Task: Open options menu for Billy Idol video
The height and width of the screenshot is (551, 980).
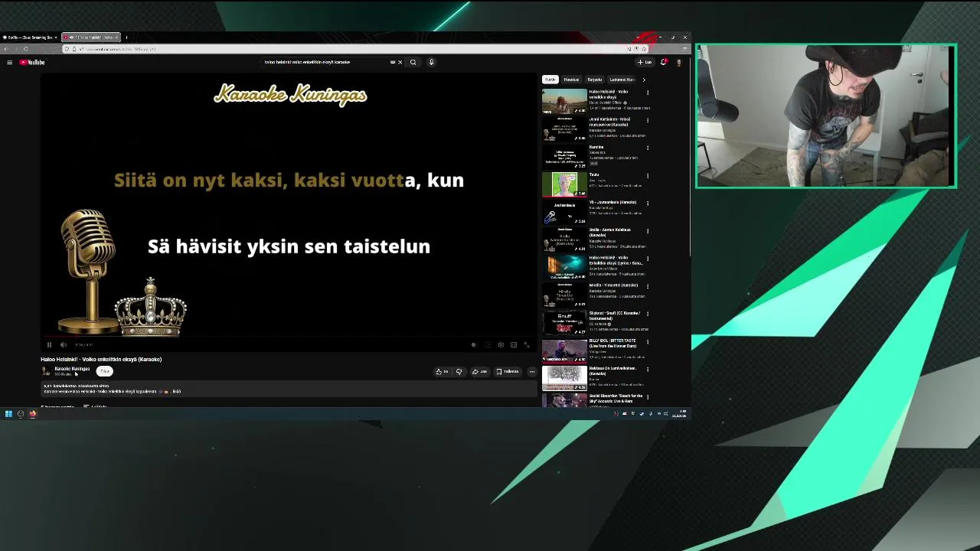Action: [x=648, y=341]
